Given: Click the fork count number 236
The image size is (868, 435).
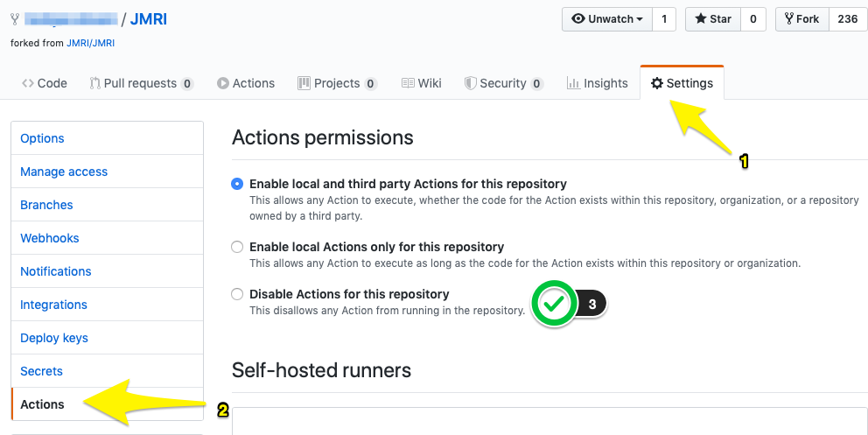Looking at the screenshot, I should click(x=847, y=19).
